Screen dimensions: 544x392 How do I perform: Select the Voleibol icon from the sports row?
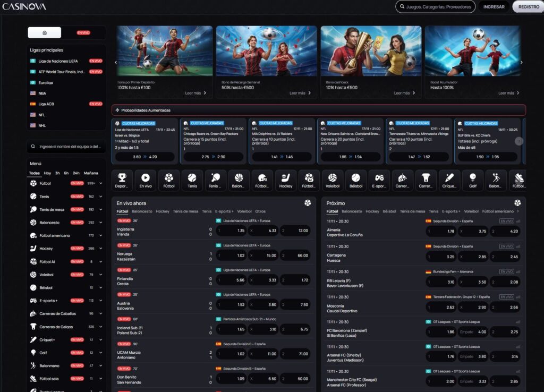(x=332, y=180)
